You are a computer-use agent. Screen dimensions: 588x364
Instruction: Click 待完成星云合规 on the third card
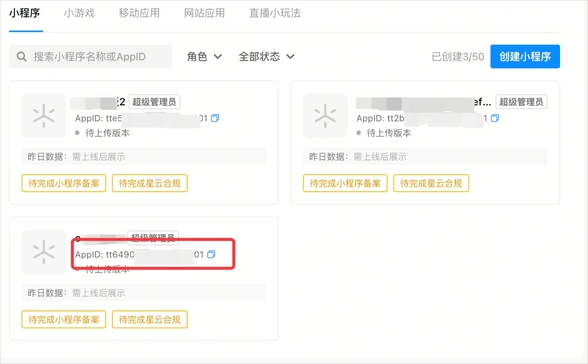pyautogui.click(x=150, y=320)
